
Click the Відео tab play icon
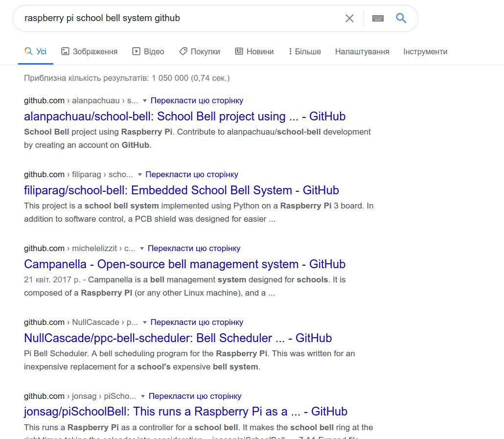[137, 51]
